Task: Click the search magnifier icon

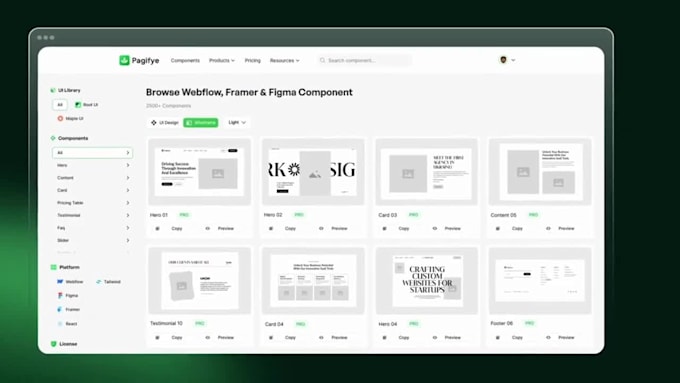Action: coord(322,60)
